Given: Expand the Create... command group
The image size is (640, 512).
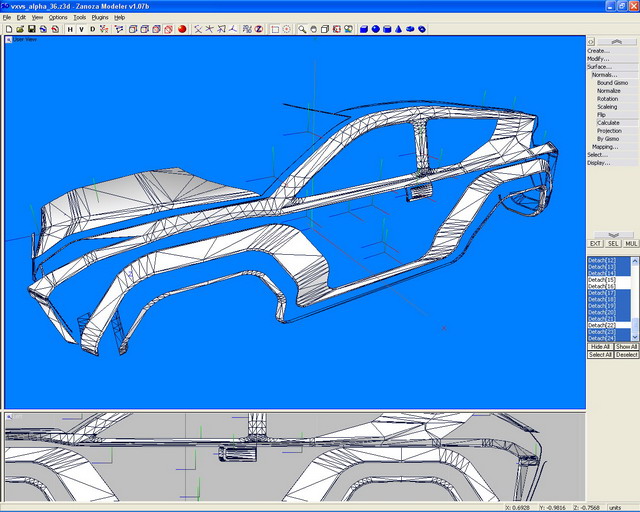Looking at the screenshot, I should click(x=598, y=51).
